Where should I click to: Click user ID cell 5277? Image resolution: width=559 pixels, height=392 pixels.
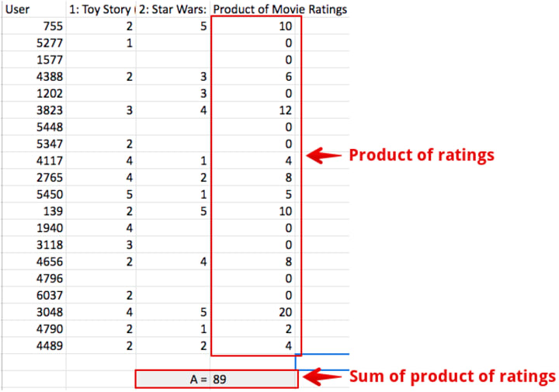tap(34, 43)
